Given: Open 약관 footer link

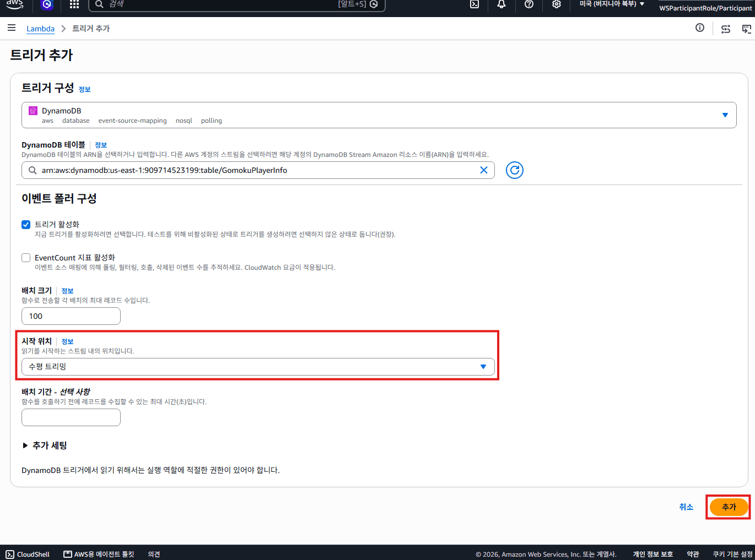Looking at the screenshot, I should click(693, 554).
